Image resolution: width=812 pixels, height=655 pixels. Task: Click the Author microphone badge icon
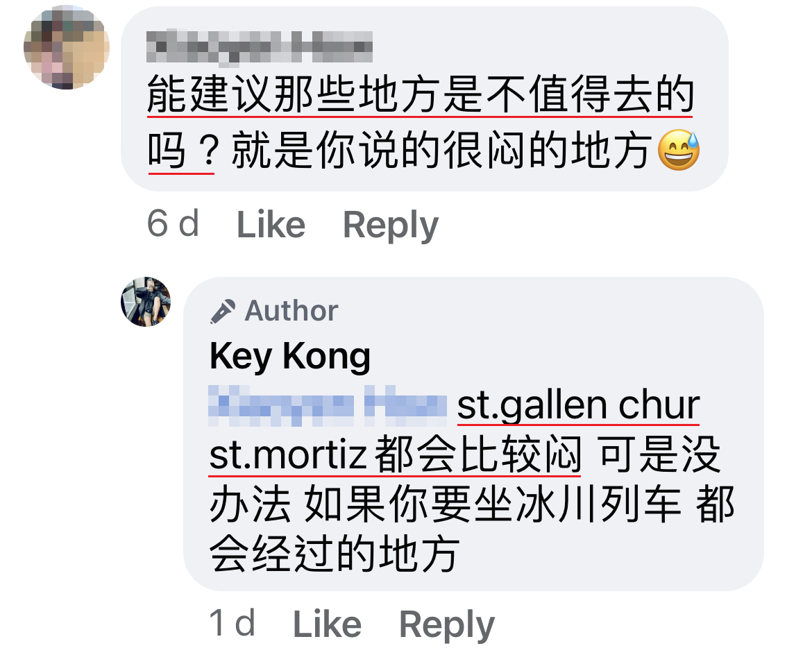223,311
